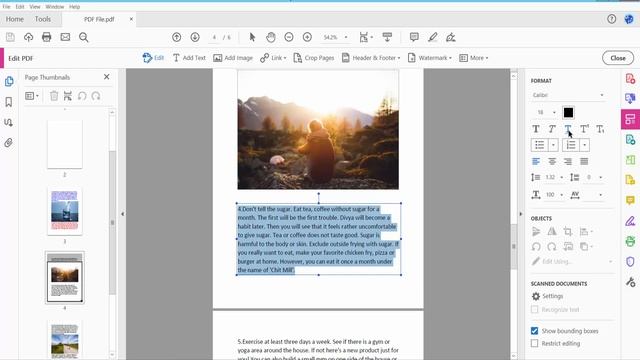Screen dimensions: 640x360
Task: Click the upload to cloud icon
Action: pyautogui.click(x=29, y=37)
